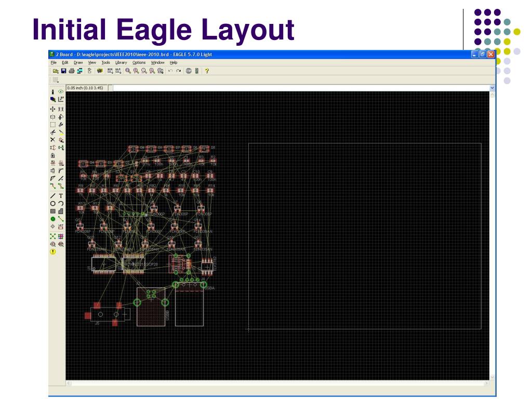Screen dimensions: 532x399
Task: Select the Miter tool
Action: [61, 170]
